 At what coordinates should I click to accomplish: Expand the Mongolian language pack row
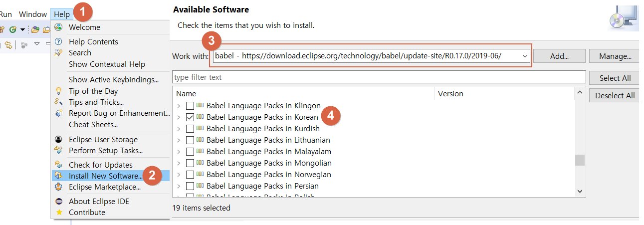pyautogui.click(x=179, y=163)
